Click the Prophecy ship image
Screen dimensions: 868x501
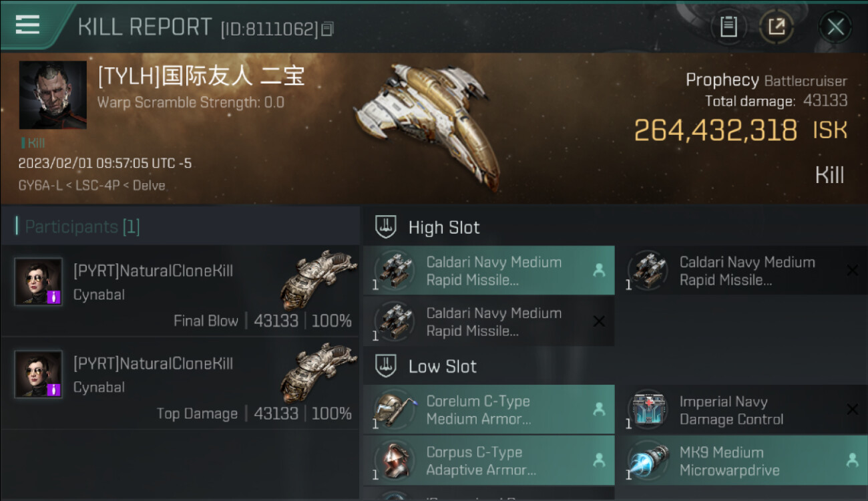[427, 124]
